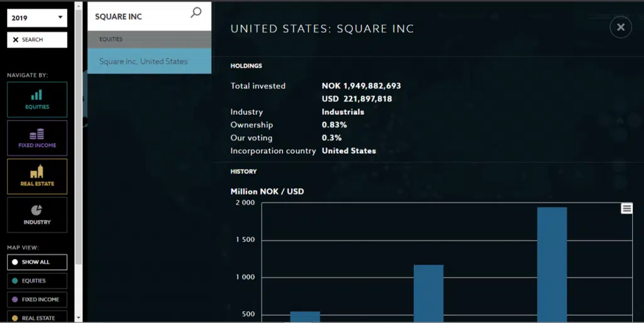The image size is (644, 323).
Task: Click the sidebar scrollbar thumb
Action: click(x=79, y=136)
